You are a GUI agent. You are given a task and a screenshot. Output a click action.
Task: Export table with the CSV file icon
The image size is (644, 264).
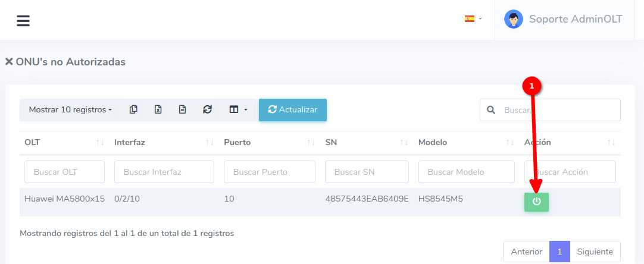183,109
